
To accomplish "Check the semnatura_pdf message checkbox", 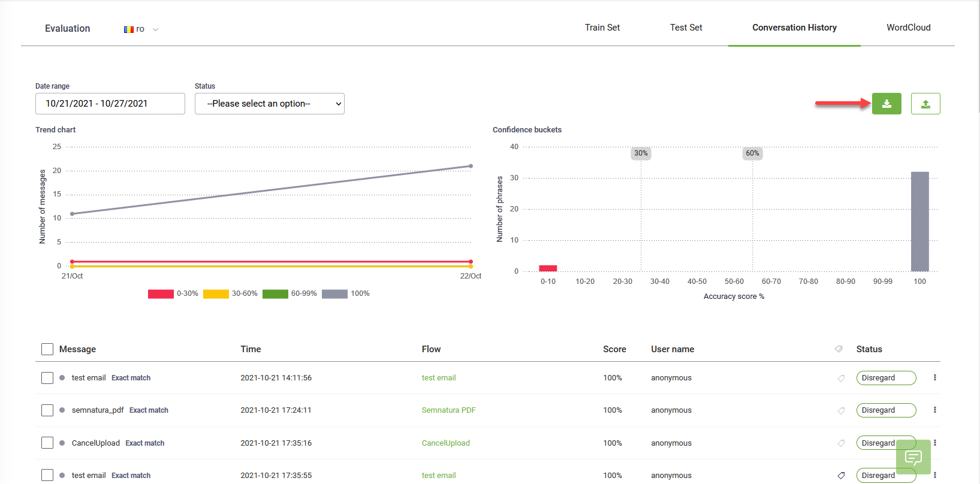I will (x=47, y=410).
